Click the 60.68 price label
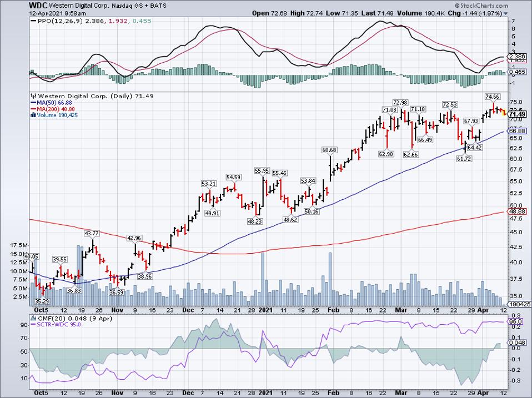The width and height of the screenshot is (532, 398). click(x=329, y=150)
